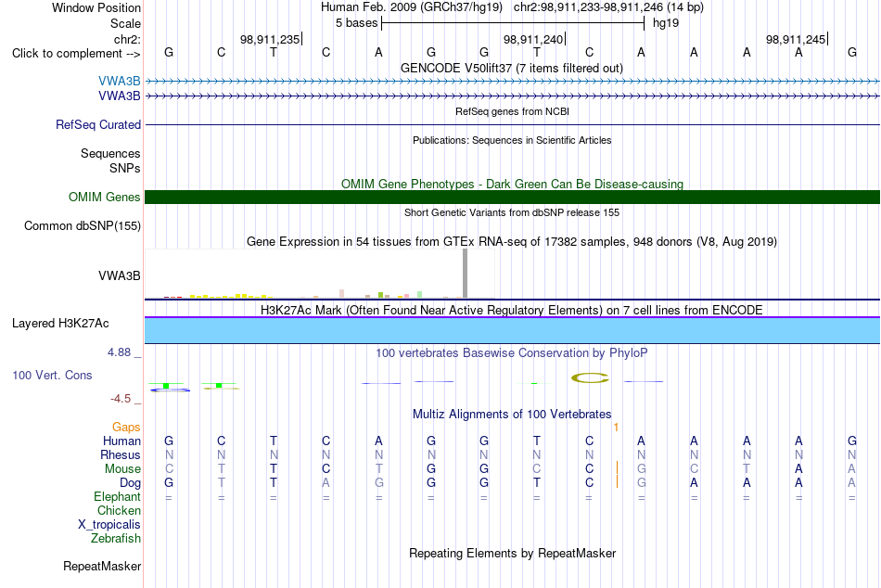881x588 pixels.
Task: Click the olive C conservation glyph in PhyloP track
Action: click(x=590, y=377)
